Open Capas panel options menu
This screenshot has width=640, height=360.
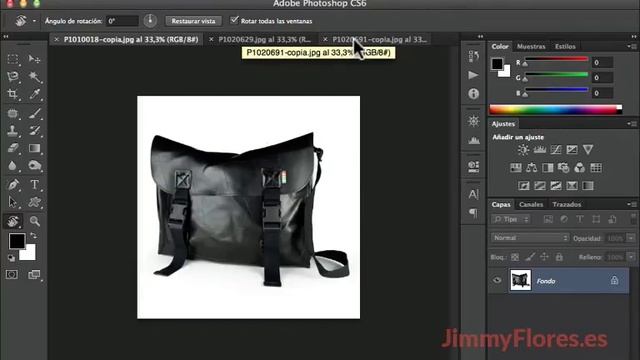(x=631, y=204)
